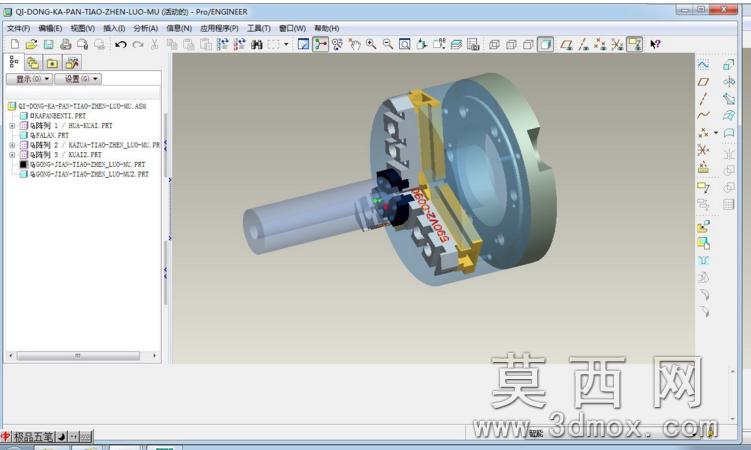
Task: Switch to hidden line display style
Action: coord(511,45)
